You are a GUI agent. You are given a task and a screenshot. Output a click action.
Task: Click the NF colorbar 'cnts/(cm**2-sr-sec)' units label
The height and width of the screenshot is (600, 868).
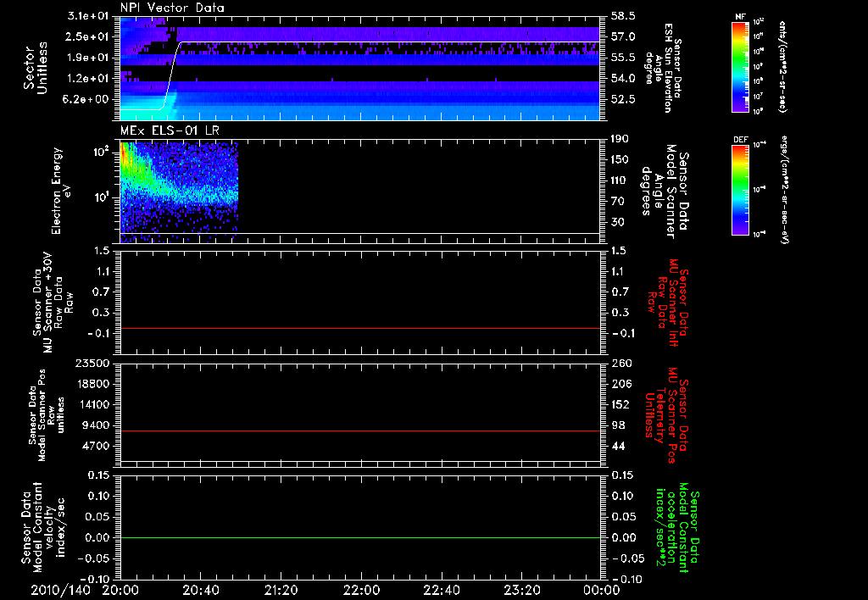pos(783,67)
